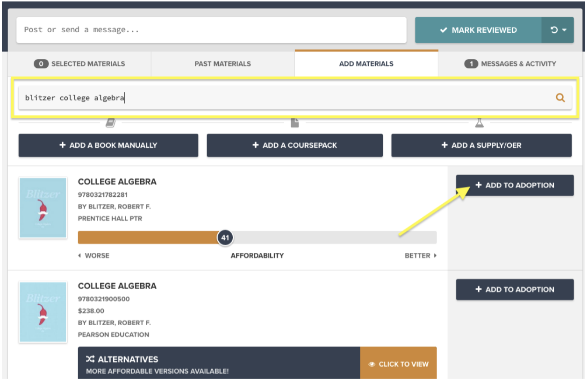This screenshot has height=386, width=588.
Task: Click the eye icon in Click to View
Action: click(x=372, y=365)
